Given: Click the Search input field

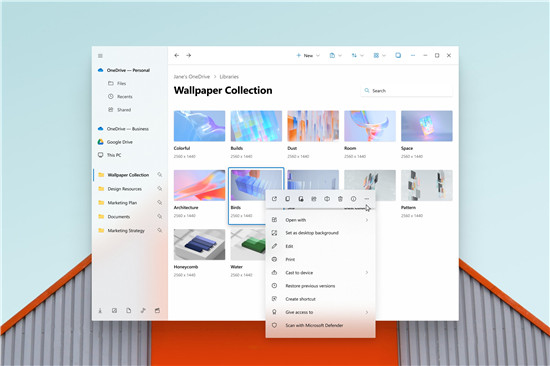Looking at the screenshot, I should (x=407, y=91).
